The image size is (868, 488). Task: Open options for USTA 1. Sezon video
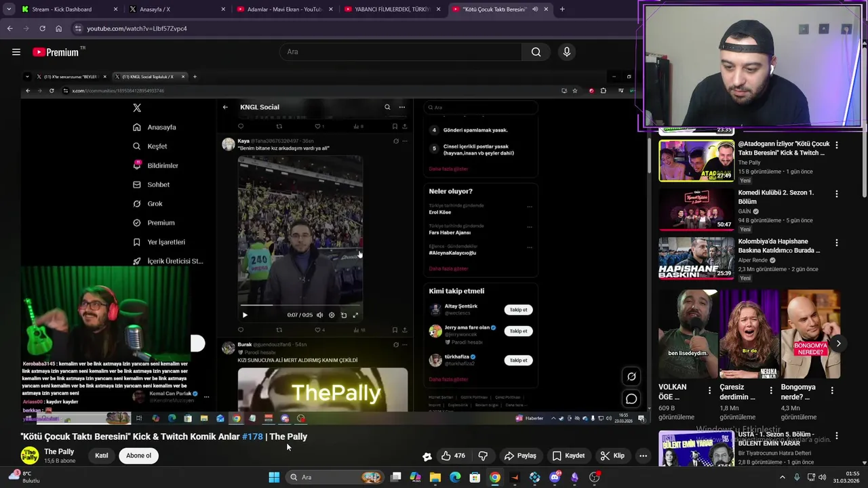click(836, 436)
